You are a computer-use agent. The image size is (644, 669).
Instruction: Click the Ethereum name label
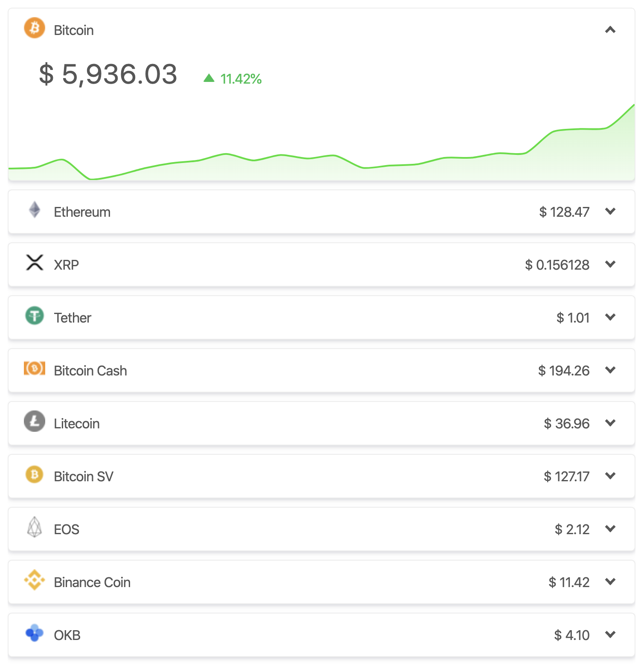point(82,212)
